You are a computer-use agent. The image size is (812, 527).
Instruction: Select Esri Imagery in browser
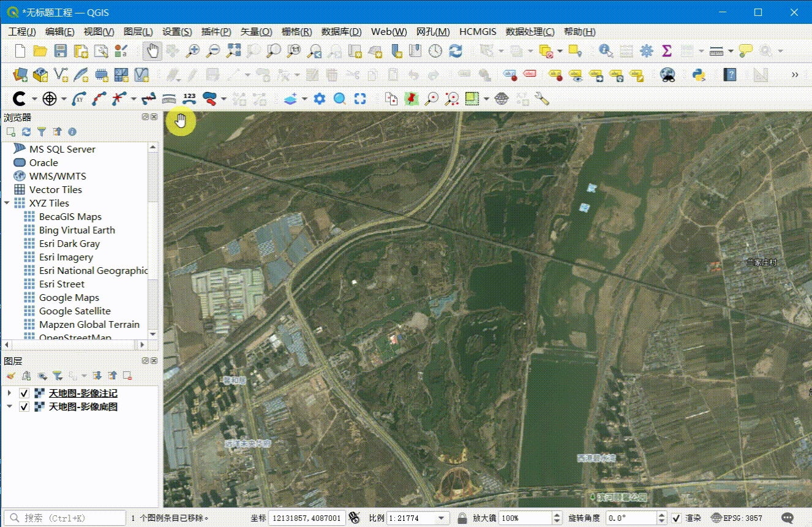(66, 257)
